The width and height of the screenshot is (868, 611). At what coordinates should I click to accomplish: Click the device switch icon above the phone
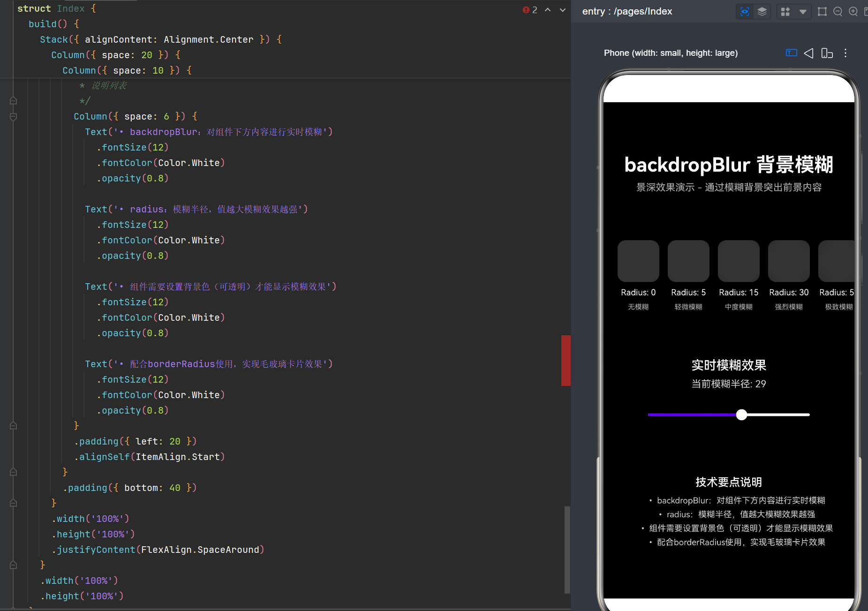[827, 53]
